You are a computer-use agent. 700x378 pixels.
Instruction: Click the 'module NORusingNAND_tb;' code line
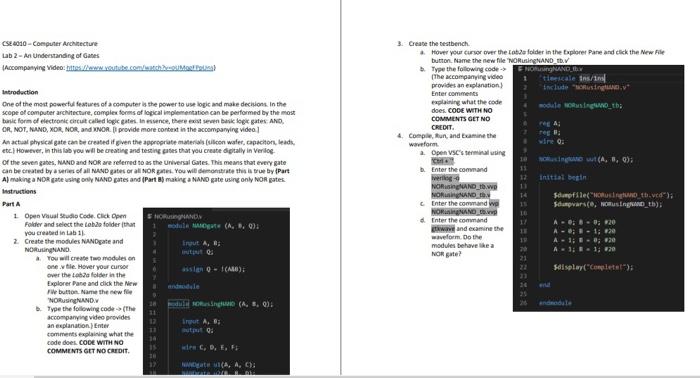click(x=580, y=105)
